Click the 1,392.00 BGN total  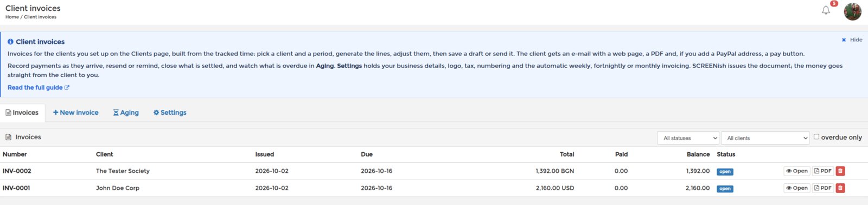[x=554, y=171]
